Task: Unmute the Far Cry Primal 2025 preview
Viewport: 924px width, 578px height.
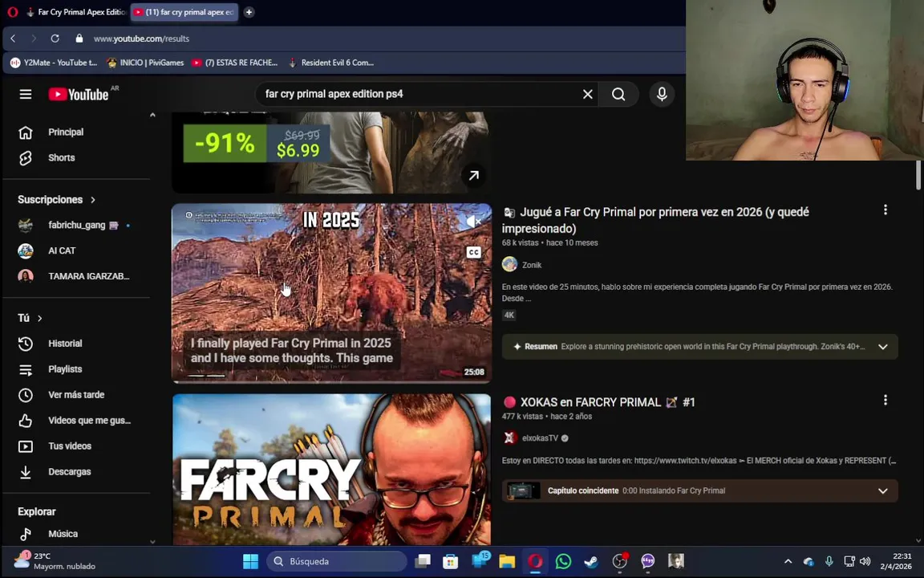Action: coord(473,222)
